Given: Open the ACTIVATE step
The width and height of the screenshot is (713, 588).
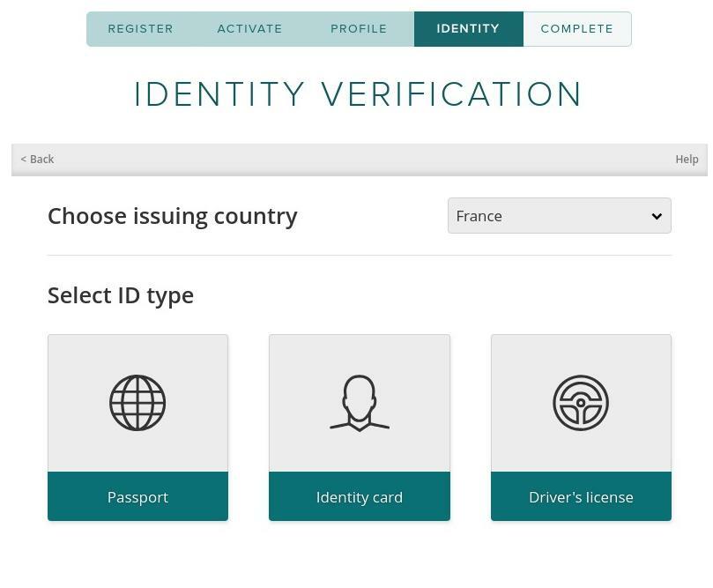Looking at the screenshot, I should (249, 28).
